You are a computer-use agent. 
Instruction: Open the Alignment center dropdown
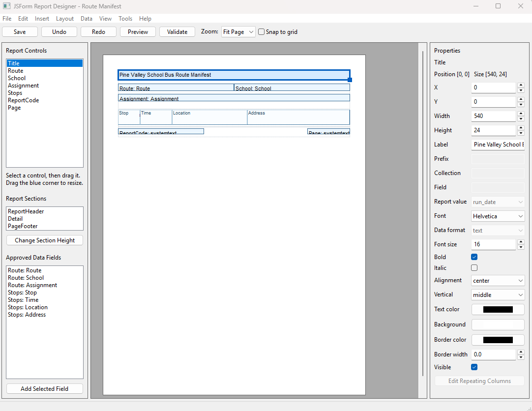pos(498,281)
